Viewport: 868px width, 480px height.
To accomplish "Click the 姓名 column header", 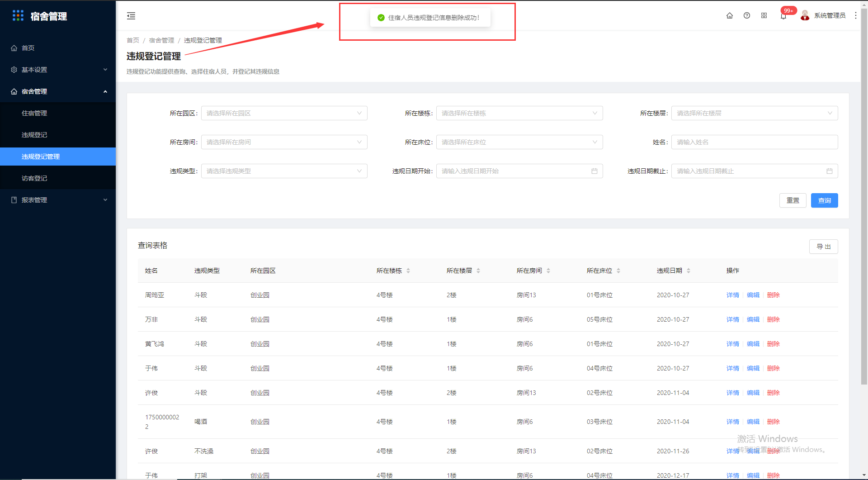I will (x=151, y=271).
